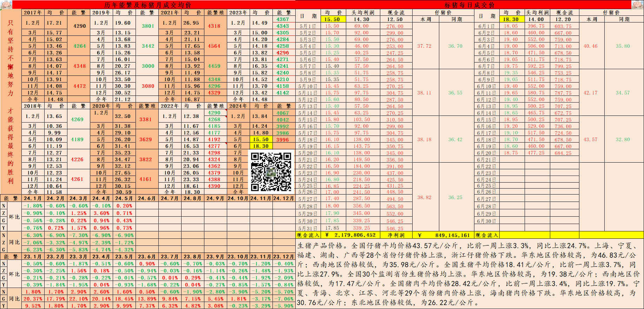Screen dimensions: 644x309
Task: Click the vertical motto text 只有坚持不懈地努力
Action: click(11, 58)
